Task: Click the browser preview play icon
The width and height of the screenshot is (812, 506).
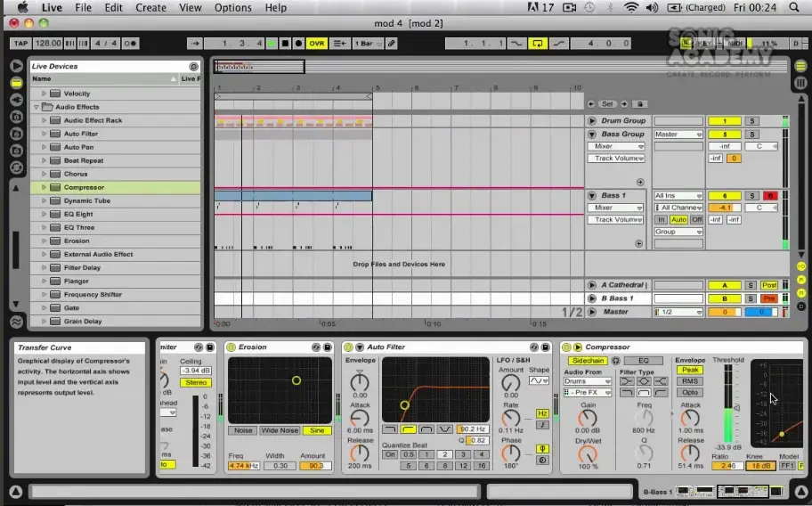Action: 16,66
